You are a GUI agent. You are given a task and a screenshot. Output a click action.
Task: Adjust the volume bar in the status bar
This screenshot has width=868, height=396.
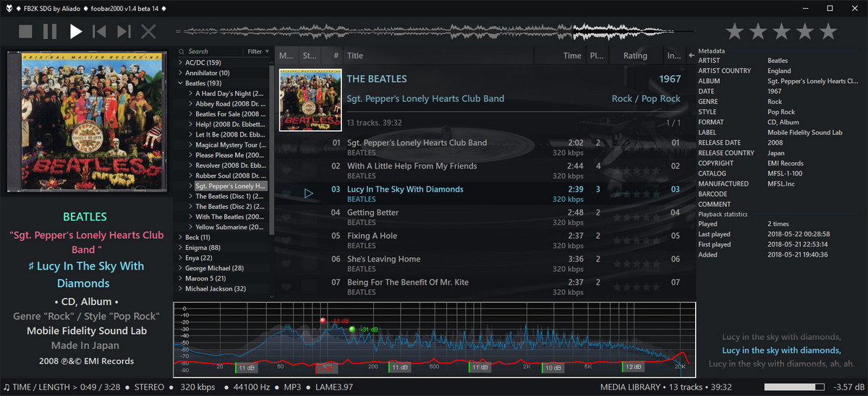pyautogui.click(x=794, y=387)
